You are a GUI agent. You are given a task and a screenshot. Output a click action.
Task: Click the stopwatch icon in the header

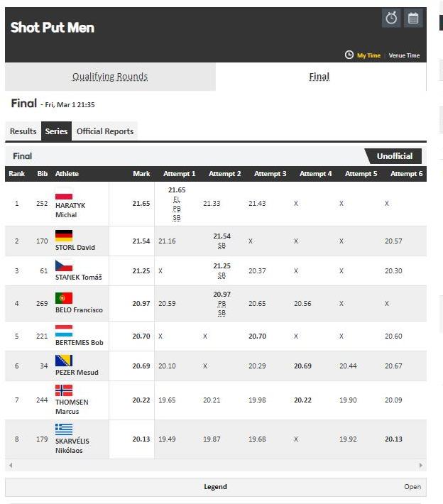point(391,19)
